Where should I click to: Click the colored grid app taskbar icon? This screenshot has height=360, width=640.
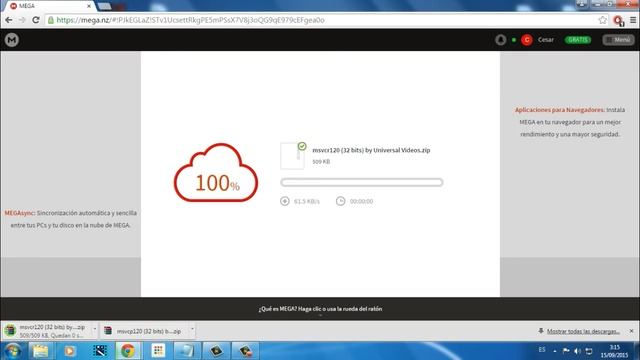pyautogui.click(x=158, y=351)
